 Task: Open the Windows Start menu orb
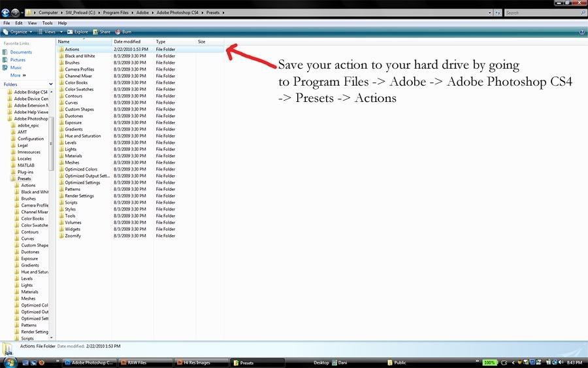pyautogui.click(x=10, y=361)
